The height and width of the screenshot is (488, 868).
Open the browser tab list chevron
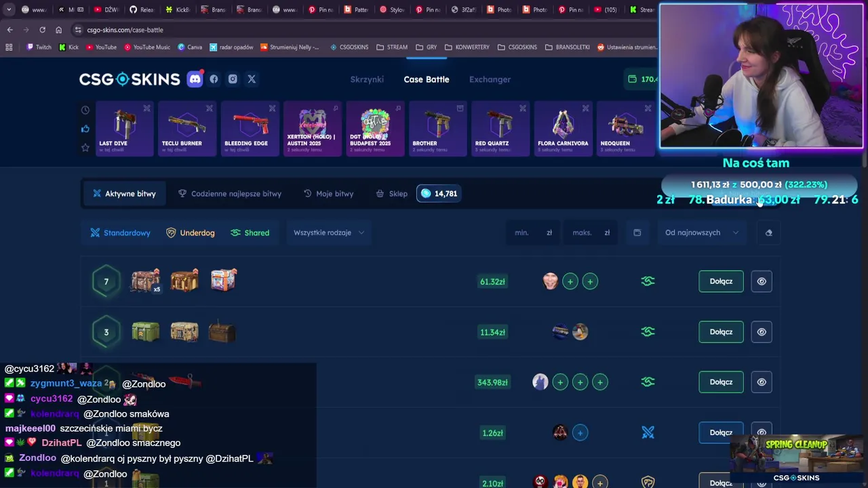pos(8,9)
